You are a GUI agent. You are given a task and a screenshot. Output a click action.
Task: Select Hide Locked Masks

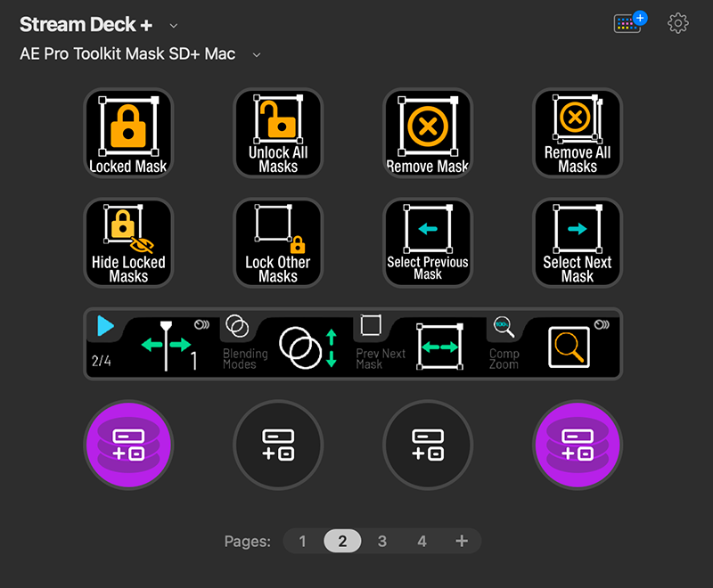click(128, 242)
